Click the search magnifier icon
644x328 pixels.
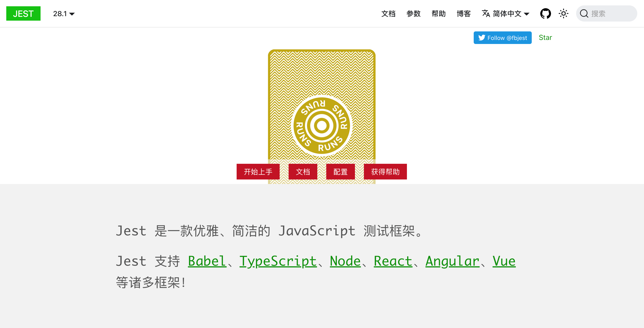coord(584,13)
